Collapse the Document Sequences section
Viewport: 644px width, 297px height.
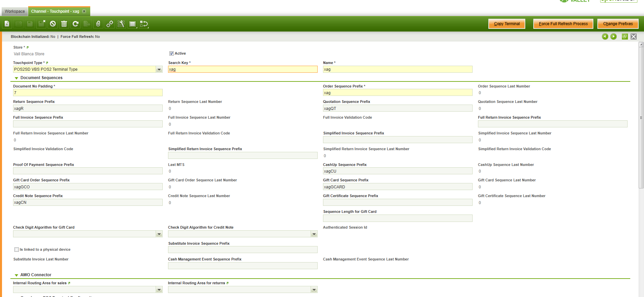(16, 78)
